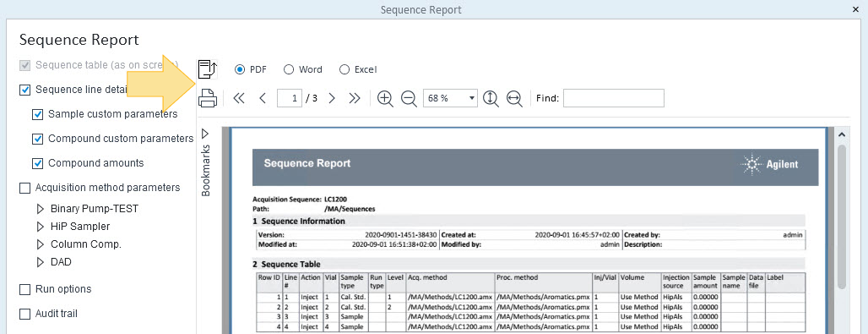Go to first page of report
Screen dimensions: 868x334
tap(239, 98)
